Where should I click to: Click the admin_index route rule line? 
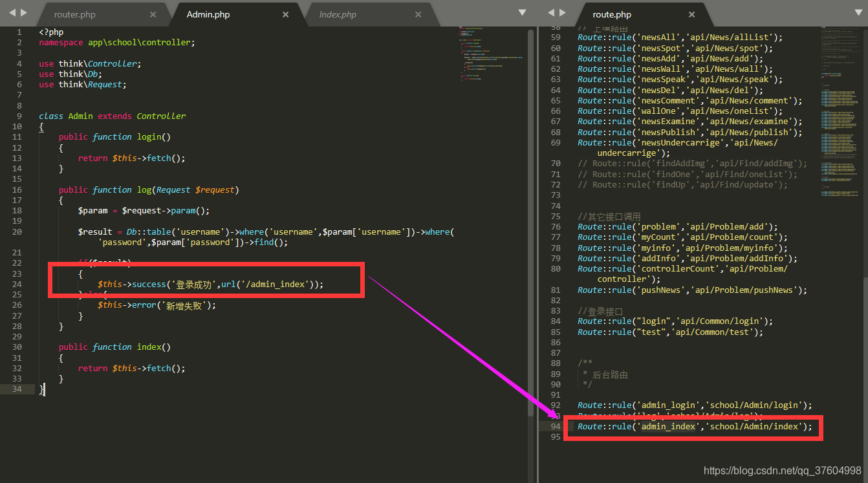[x=695, y=426]
